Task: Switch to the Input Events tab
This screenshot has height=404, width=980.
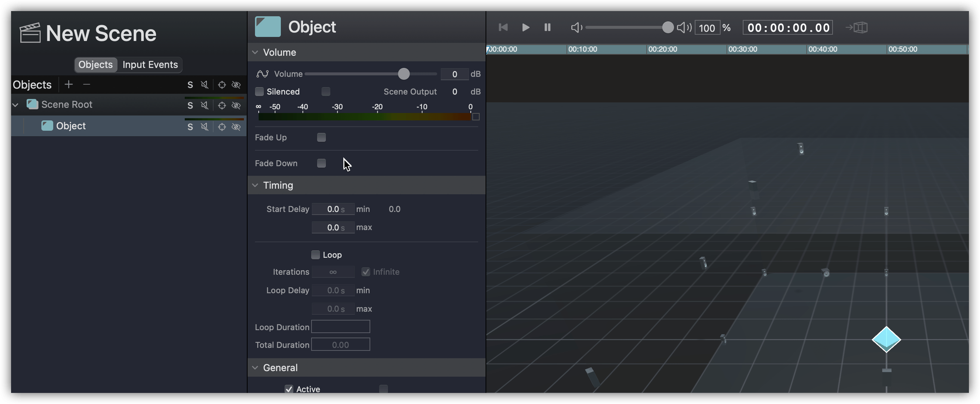Action: [x=150, y=65]
